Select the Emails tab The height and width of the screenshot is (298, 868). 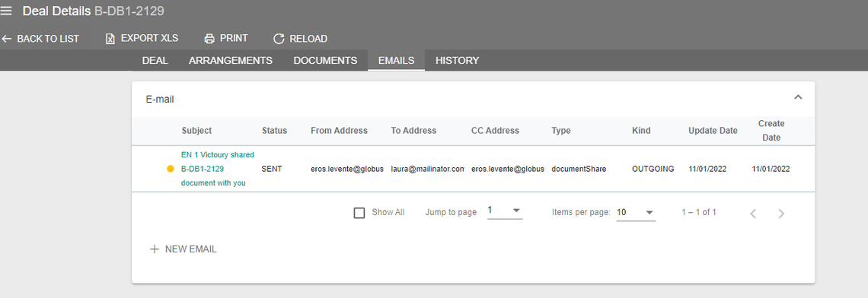[x=397, y=60]
